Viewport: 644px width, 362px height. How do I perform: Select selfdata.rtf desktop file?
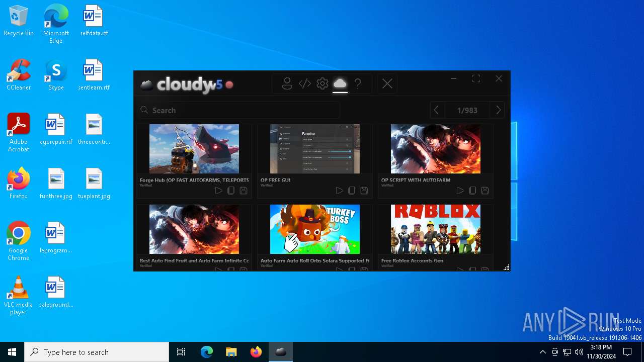[94, 21]
